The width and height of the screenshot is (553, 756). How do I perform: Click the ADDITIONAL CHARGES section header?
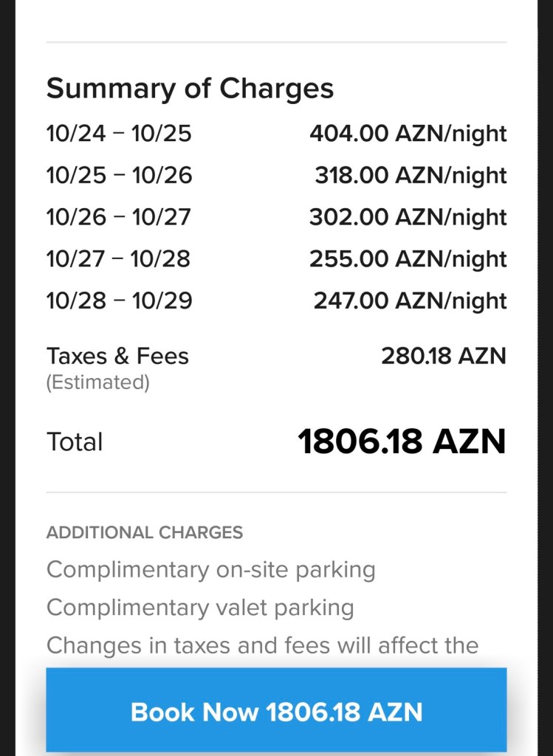[145, 532]
